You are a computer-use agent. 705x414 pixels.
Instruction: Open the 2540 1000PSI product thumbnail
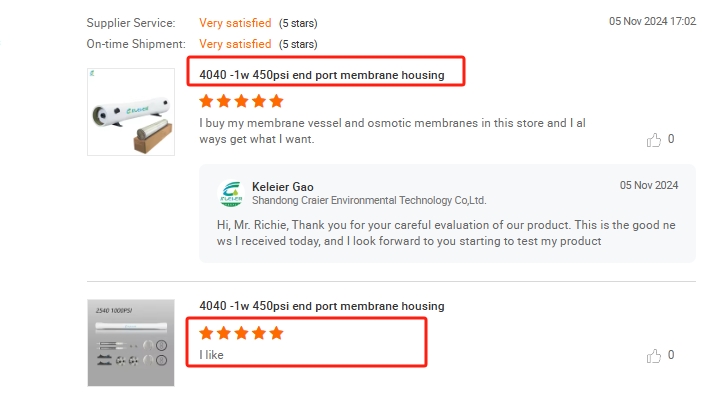pyautogui.click(x=131, y=342)
